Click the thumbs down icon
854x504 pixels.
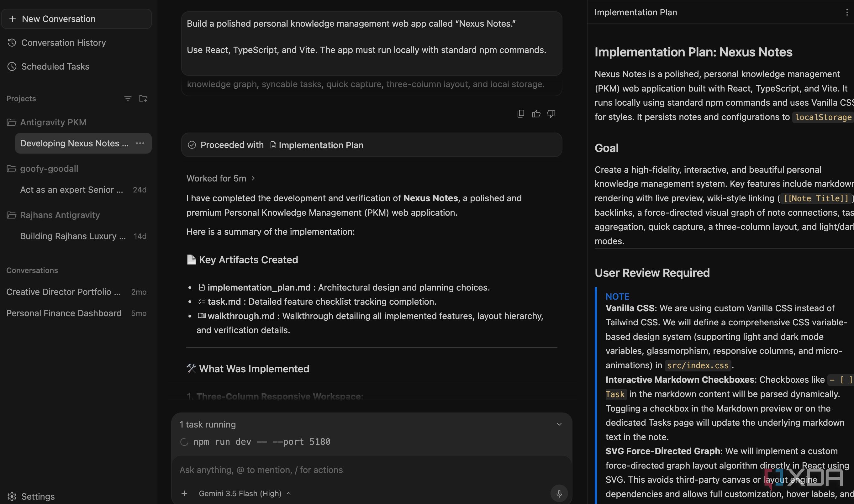pos(551,114)
